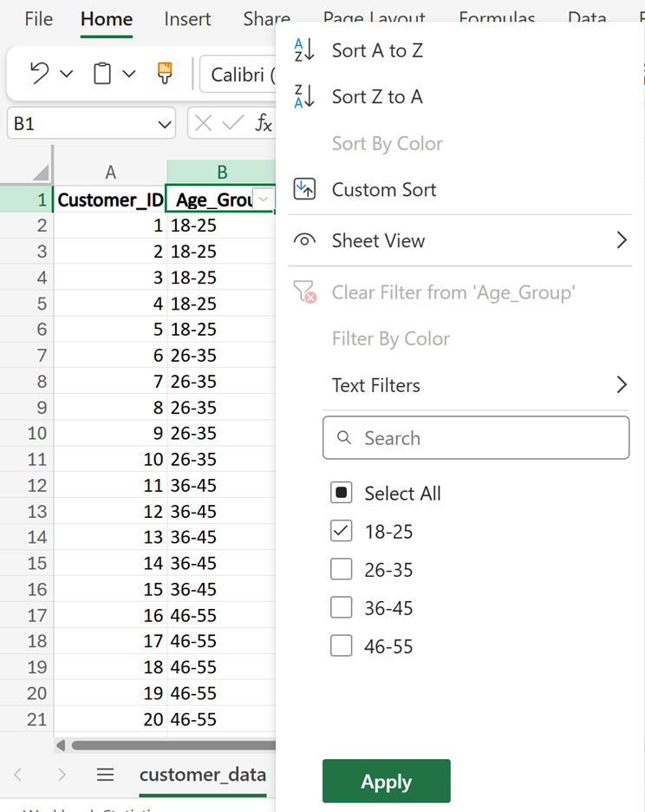Open the File menu tab
Screen dimensions: 645x812
39,19
